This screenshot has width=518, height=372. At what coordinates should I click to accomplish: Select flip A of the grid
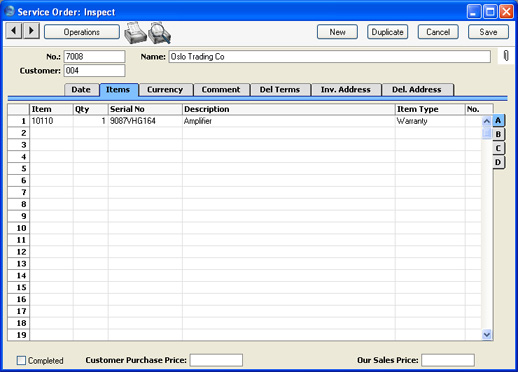pyautogui.click(x=498, y=120)
